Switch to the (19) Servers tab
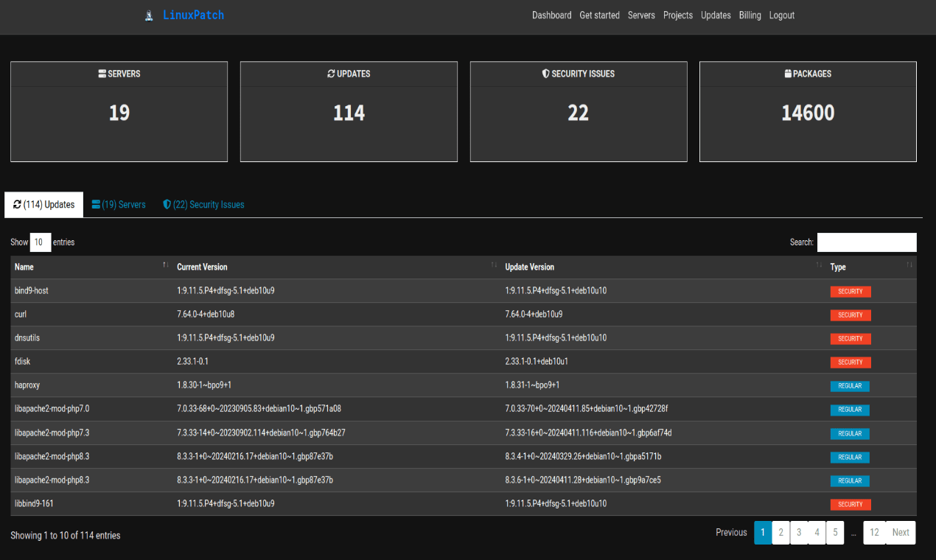The image size is (936, 560). (119, 205)
